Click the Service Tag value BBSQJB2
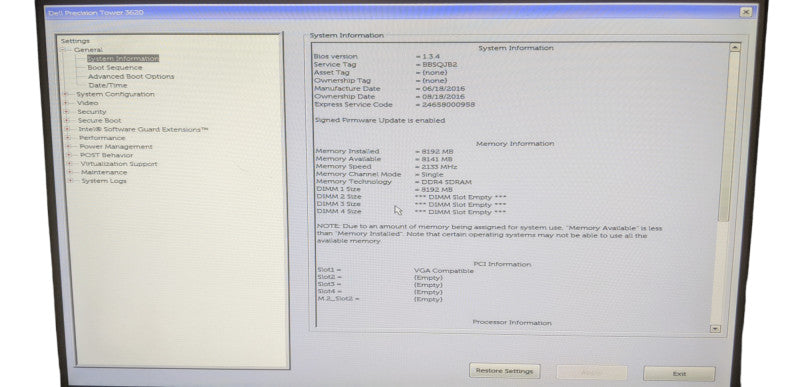The width and height of the screenshot is (800, 387). (x=439, y=65)
